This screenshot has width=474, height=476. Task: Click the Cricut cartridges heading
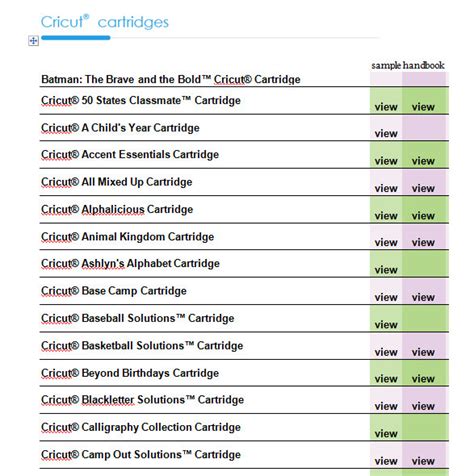click(105, 22)
